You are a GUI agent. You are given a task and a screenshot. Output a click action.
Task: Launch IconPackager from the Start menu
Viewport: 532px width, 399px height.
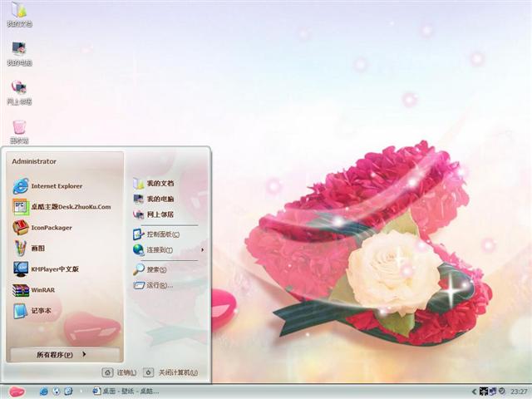click(x=42, y=228)
